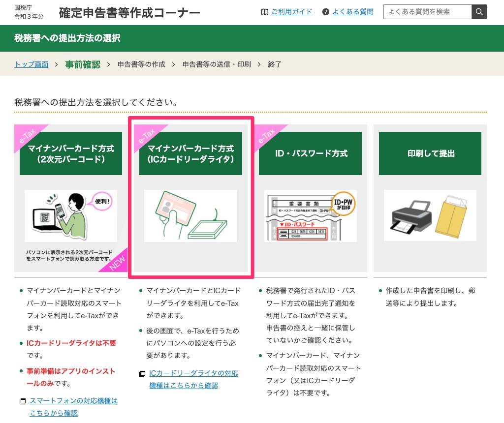Viewport: 504px width, 423px height.
Task: Select マイナンバーカード方式 (ICカードリーダライタ) option
Action: [x=190, y=153]
